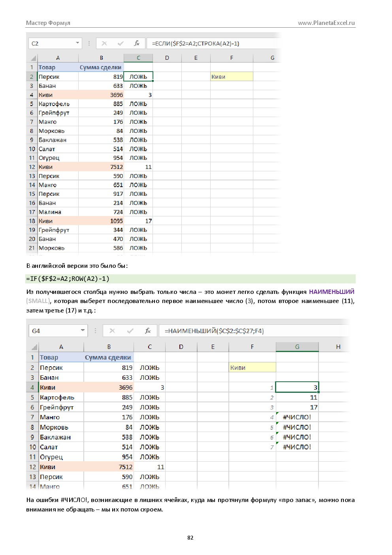Click cell G5 with value 11 in lower sheet
This screenshot has width=392, height=555.
click(297, 398)
